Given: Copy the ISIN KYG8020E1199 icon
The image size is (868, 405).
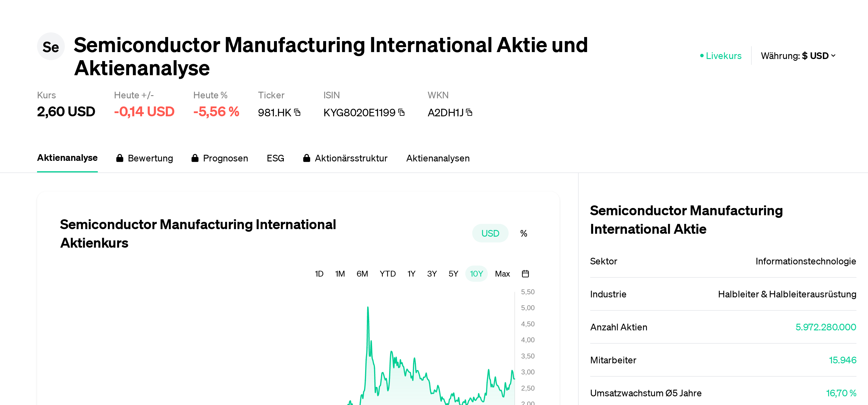Looking at the screenshot, I should tap(401, 112).
